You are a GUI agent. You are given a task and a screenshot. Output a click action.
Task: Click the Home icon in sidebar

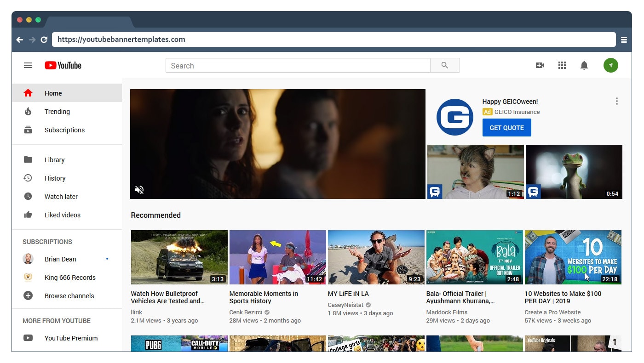pyautogui.click(x=28, y=93)
